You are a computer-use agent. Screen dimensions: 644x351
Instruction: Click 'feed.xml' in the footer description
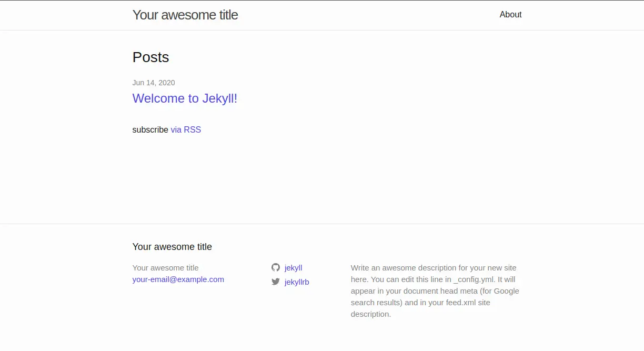(x=457, y=303)
